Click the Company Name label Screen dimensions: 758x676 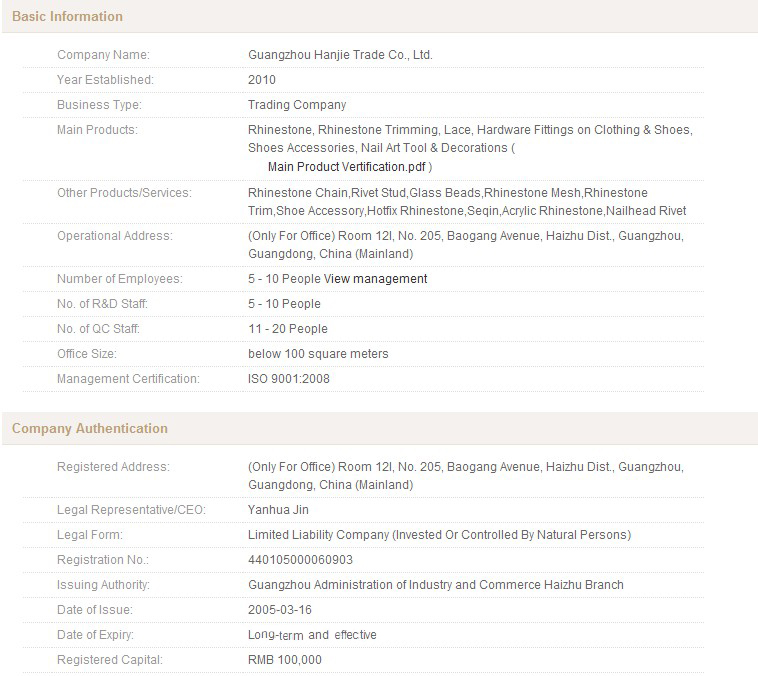point(103,55)
